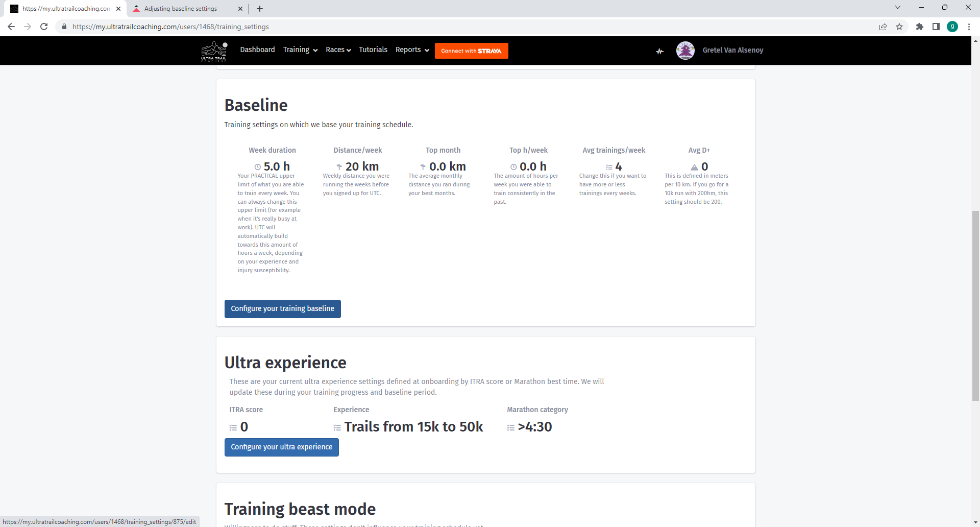Click the list icon beside ITRA score
Image resolution: width=980 pixels, height=527 pixels.
(x=233, y=427)
